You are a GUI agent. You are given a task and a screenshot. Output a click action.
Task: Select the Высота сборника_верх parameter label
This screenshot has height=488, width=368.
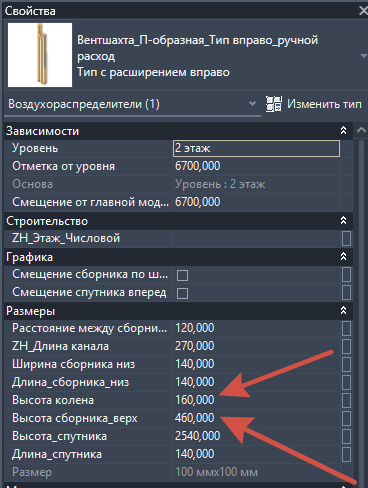click(x=75, y=418)
